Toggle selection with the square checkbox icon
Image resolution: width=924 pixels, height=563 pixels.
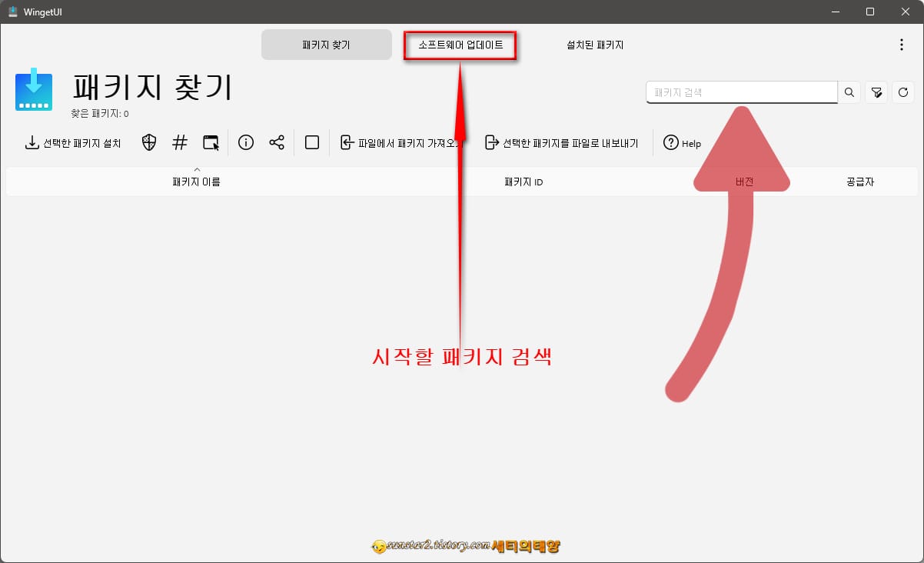click(x=311, y=142)
